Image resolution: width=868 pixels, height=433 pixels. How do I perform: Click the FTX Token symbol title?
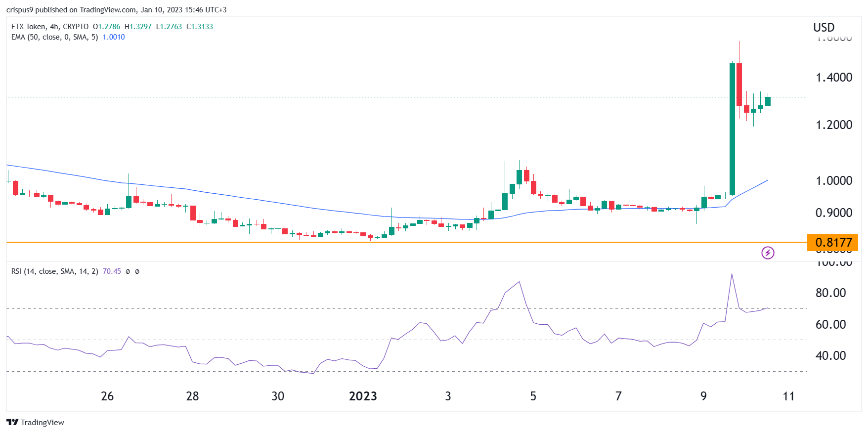coord(28,27)
